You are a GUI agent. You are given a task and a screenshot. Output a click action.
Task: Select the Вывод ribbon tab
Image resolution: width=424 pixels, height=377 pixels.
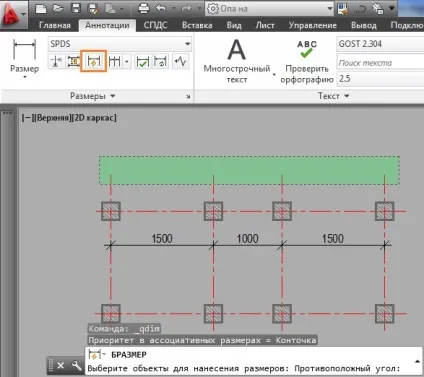pos(364,25)
